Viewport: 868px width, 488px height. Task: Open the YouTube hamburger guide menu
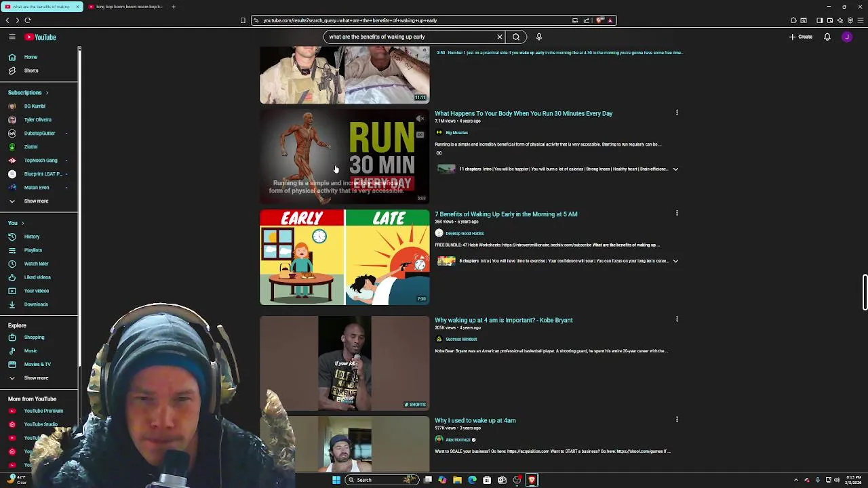12,37
